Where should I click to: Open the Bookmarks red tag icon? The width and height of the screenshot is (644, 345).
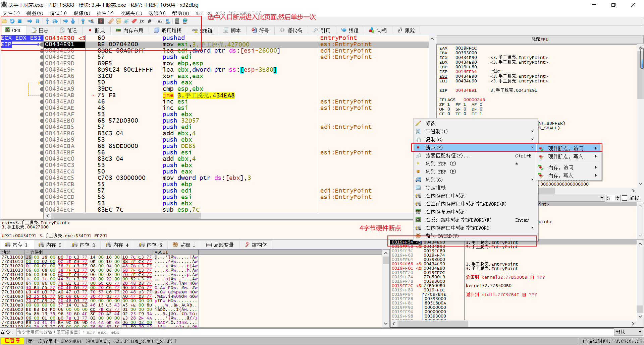(134, 21)
